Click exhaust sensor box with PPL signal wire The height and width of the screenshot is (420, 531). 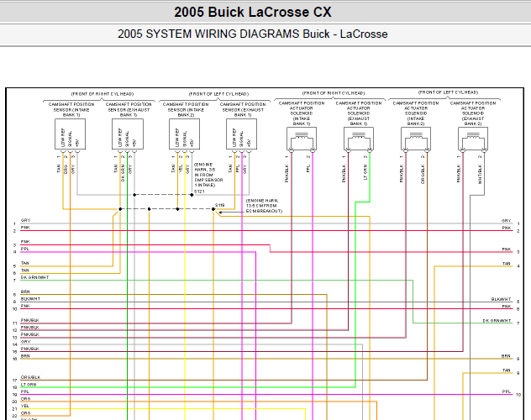click(241, 134)
